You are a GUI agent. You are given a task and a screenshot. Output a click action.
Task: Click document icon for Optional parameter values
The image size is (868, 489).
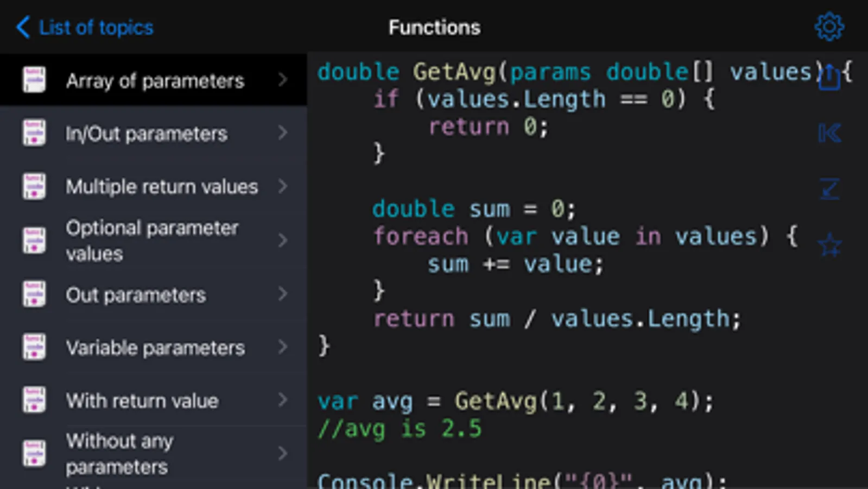(x=34, y=240)
